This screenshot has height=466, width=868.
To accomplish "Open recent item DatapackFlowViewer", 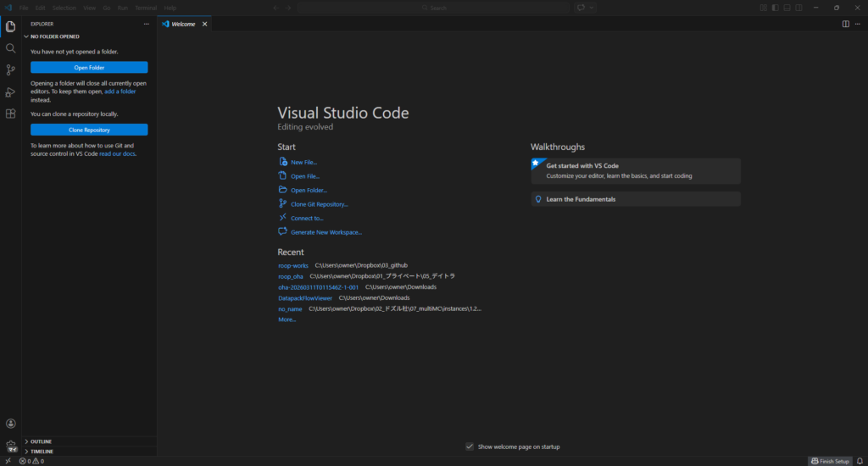I will [305, 297].
